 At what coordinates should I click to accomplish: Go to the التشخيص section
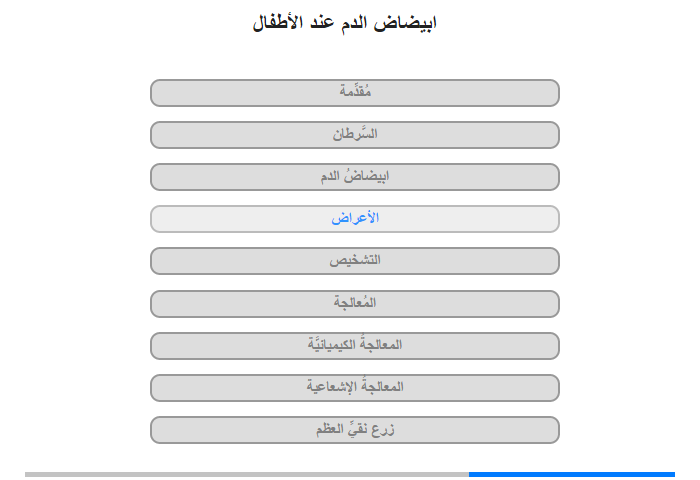coord(354,261)
